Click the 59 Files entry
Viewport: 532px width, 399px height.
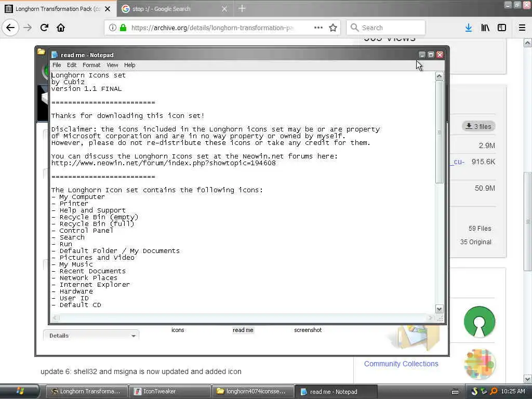480,229
